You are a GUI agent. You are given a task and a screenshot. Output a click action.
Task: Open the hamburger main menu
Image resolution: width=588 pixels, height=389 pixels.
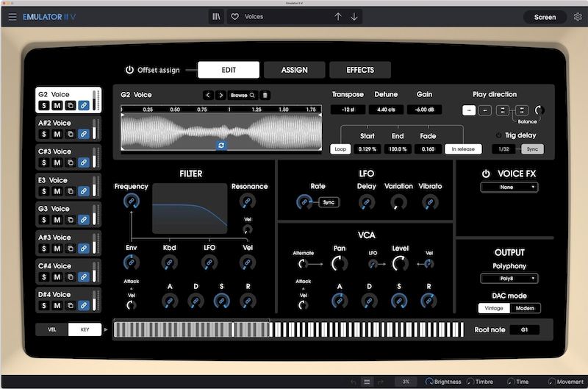tap(12, 17)
